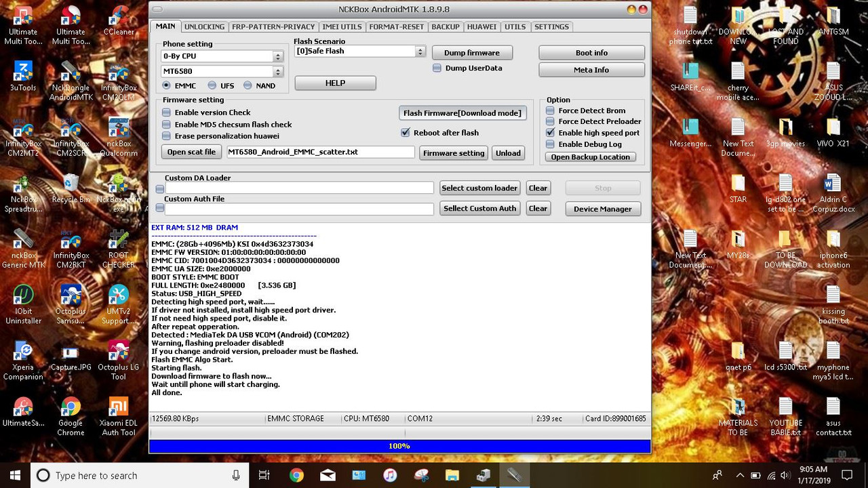This screenshot has width=868, height=488.
Task: Open the FRP-PATTERN-PRIVACY tab
Action: click(x=273, y=26)
